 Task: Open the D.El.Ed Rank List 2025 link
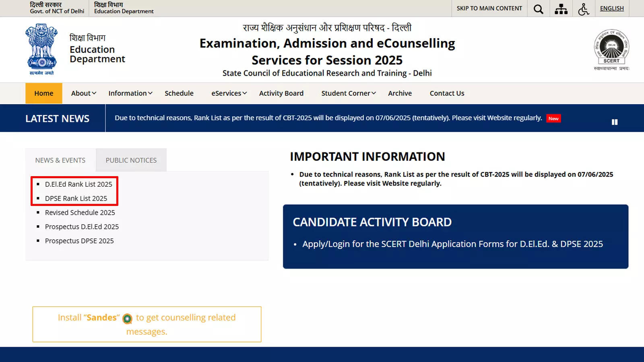(78, 184)
